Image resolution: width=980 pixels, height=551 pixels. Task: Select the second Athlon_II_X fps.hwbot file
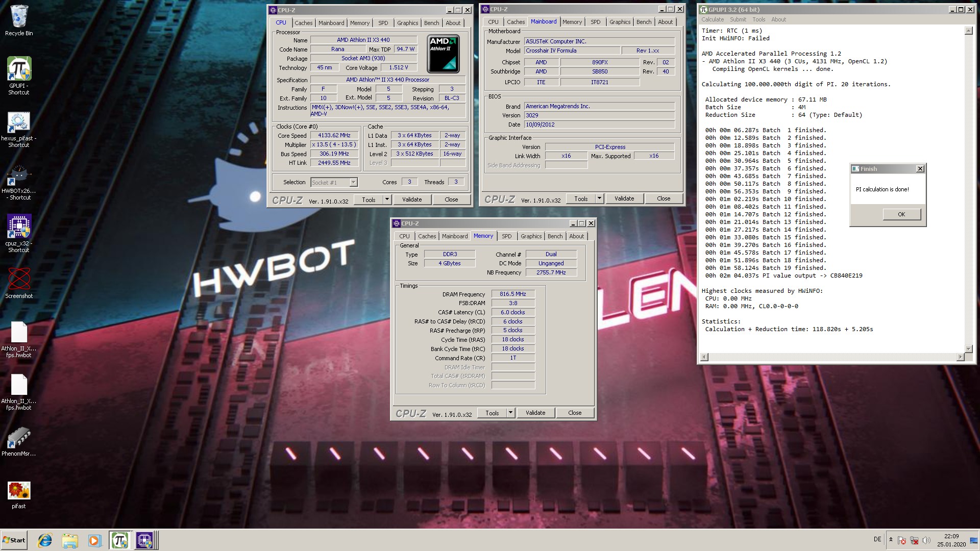point(19,392)
